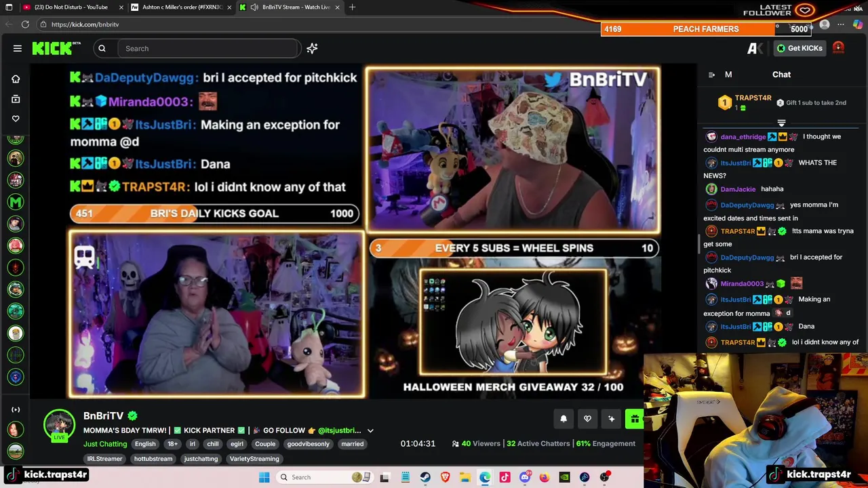868x488 pixels.
Task: Click the 32 Active Chatters stat
Action: pos(538,444)
